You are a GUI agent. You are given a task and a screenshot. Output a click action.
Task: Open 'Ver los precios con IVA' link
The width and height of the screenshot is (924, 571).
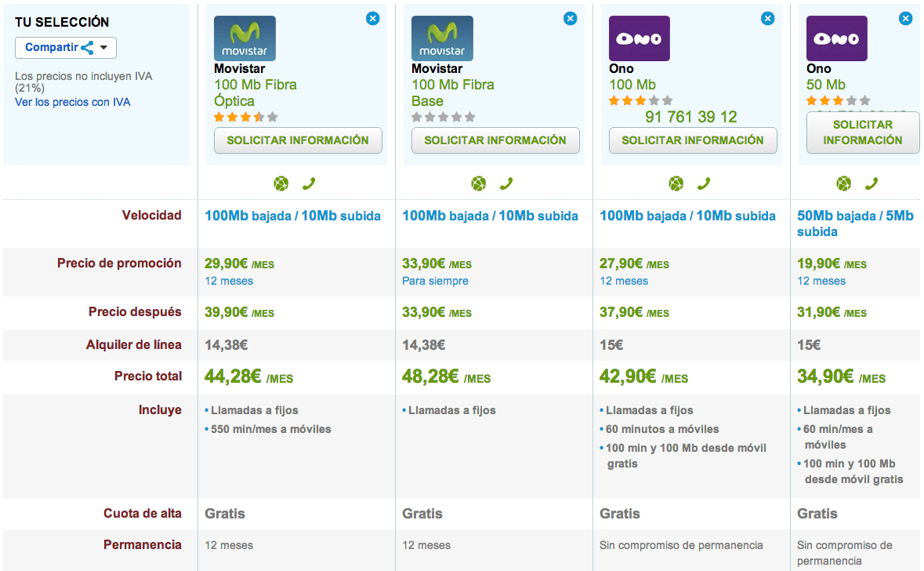(72, 102)
